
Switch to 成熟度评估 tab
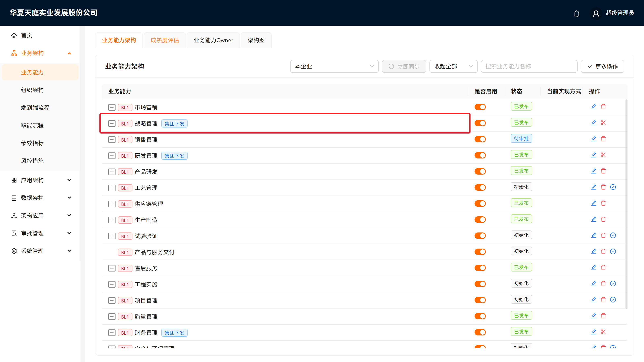click(x=165, y=40)
